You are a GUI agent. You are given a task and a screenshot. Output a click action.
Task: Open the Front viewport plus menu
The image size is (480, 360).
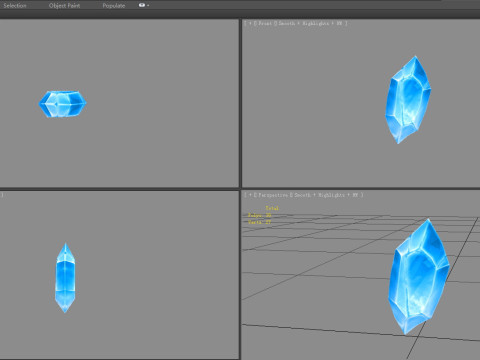250,23
